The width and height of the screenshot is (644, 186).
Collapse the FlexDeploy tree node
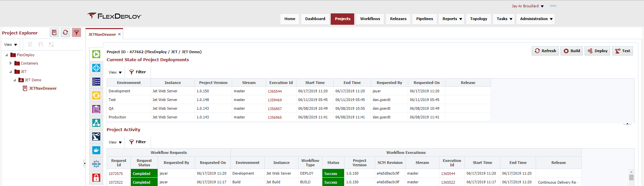coord(6,55)
